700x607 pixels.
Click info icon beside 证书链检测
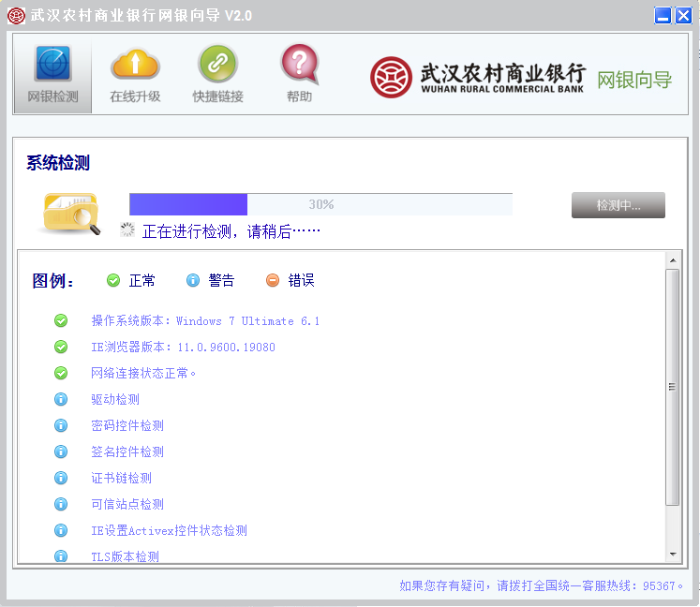coord(61,478)
